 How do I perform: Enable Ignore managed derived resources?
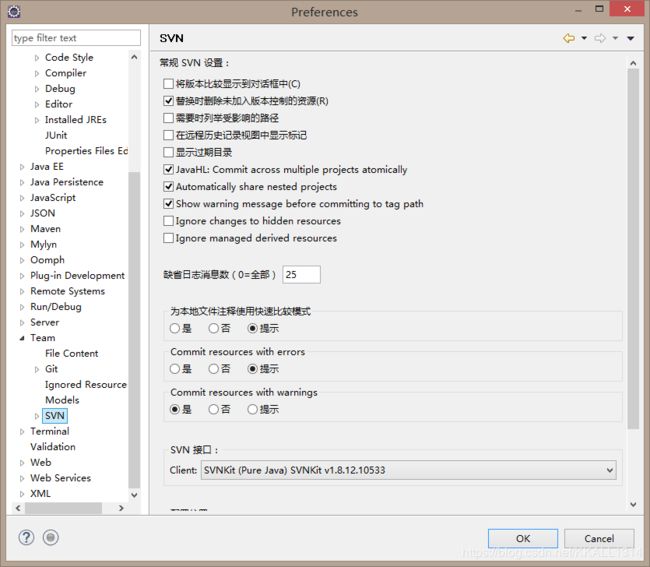(168, 238)
